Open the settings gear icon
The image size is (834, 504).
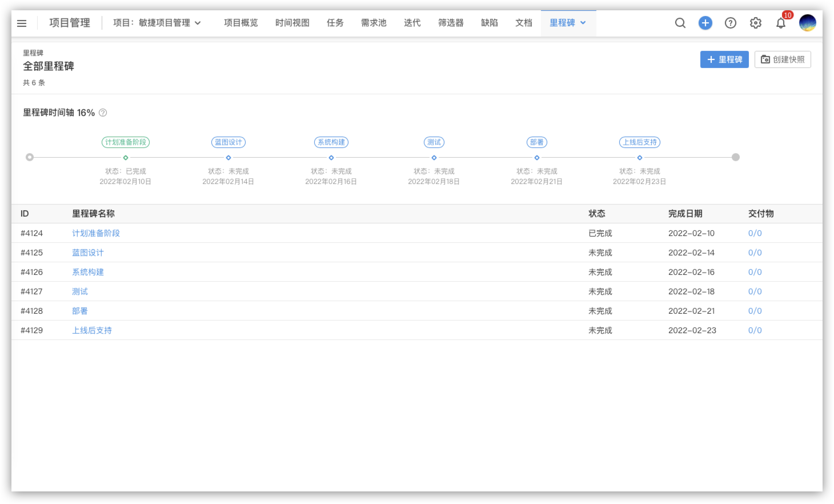(x=755, y=23)
